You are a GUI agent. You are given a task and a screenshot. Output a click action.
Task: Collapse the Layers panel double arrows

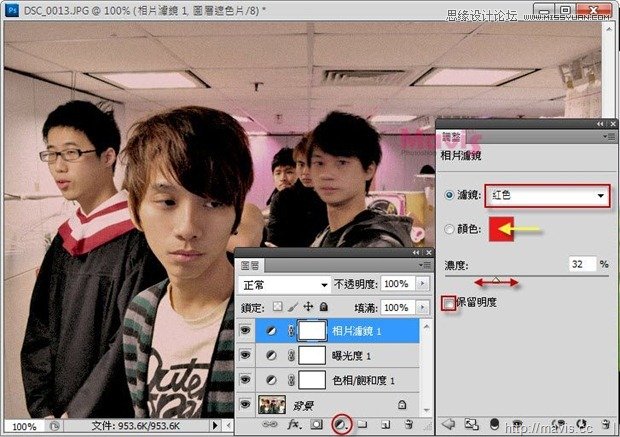(x=416, y=252)
